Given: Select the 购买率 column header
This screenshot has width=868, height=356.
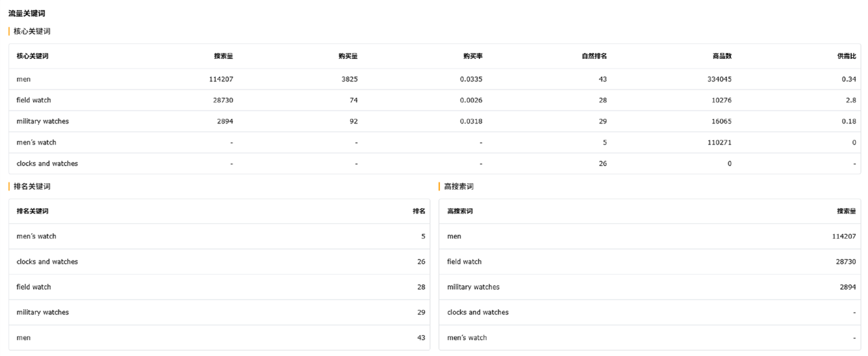Looking at the screenshot, I should [473, 56].
